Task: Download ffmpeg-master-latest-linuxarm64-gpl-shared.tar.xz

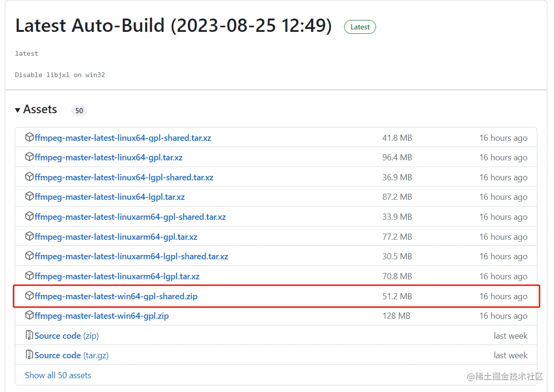Action: (130, 217)
